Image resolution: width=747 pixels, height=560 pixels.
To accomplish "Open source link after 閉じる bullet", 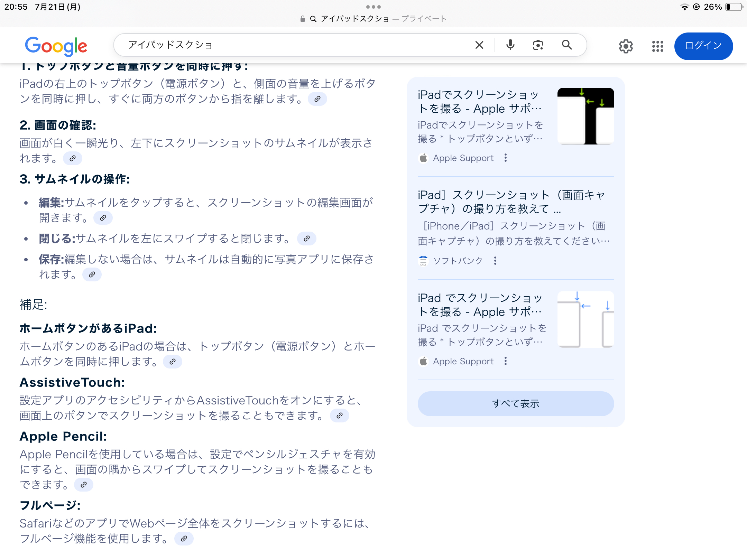I will [x=306, y=239].
